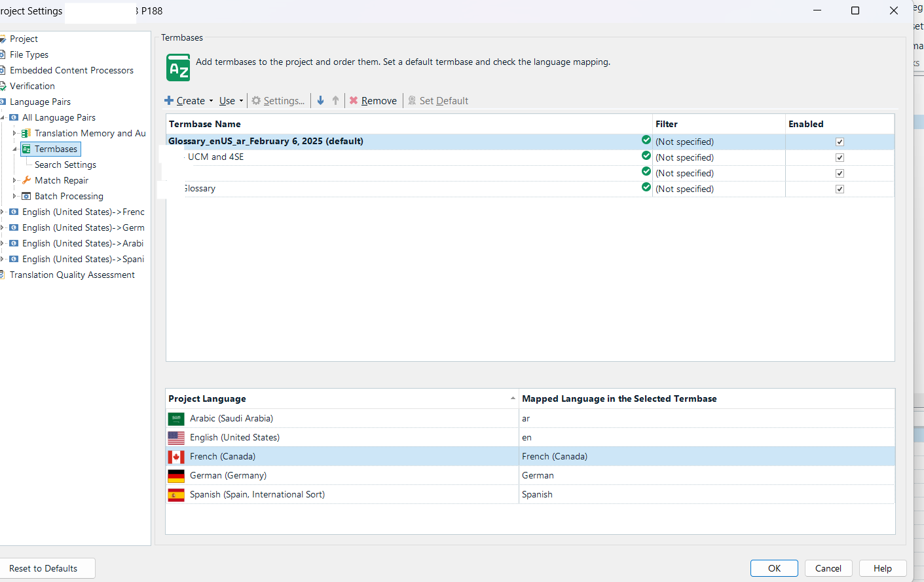Expand Translation Memory and Automated Translation node
This screenshot has width=924, height=582.
[x=14, y=133]
